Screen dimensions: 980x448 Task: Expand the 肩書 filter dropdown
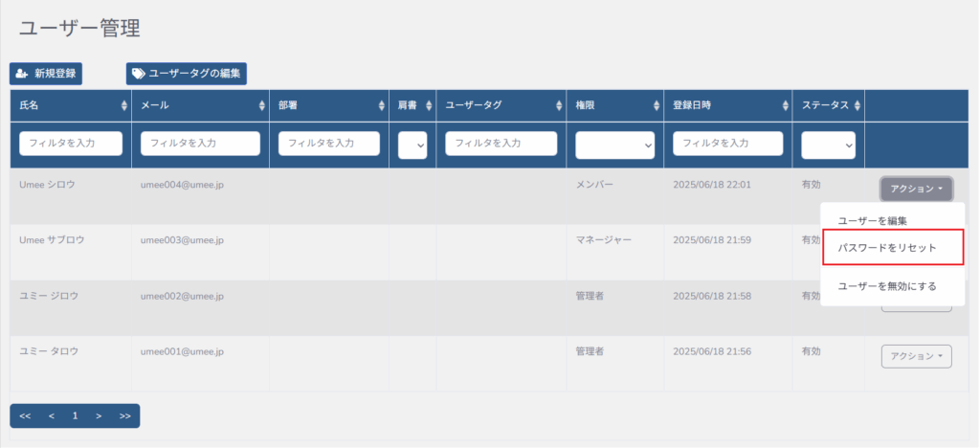pyautogui.click(x=412, y=145)
